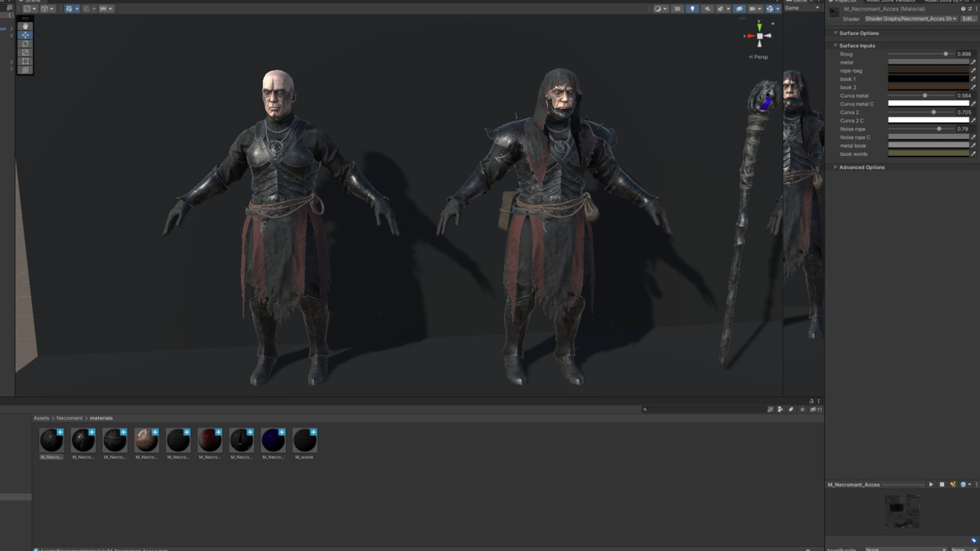Image resolution: width=980 pixels, height=551 pixels.
Task: Click the Assets breadcrumb in Project window
Action: coord(42,418)
